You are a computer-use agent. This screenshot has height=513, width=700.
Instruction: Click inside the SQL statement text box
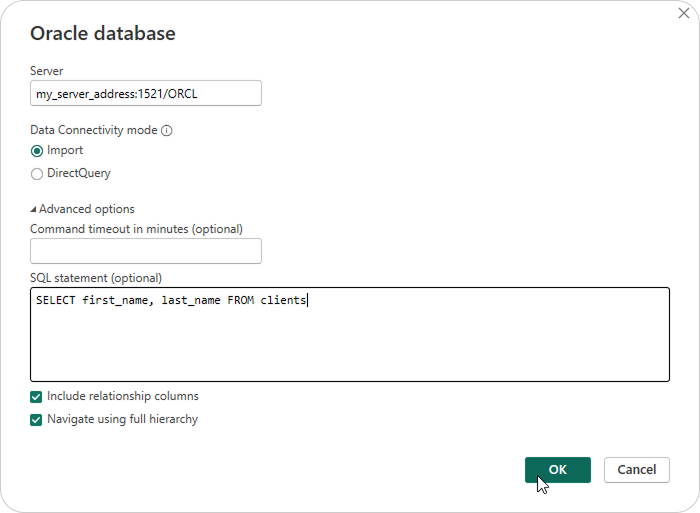coord(350,335)
